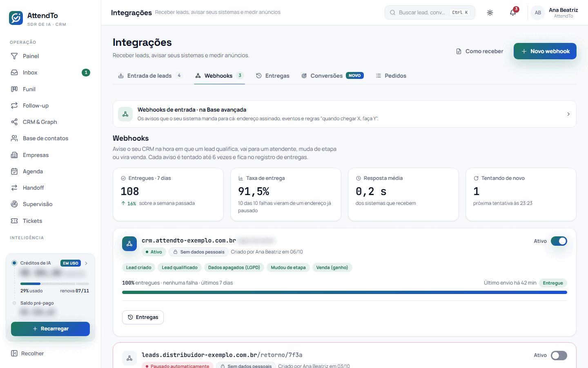Click the Lead qualificado event tag

point(180,267)
